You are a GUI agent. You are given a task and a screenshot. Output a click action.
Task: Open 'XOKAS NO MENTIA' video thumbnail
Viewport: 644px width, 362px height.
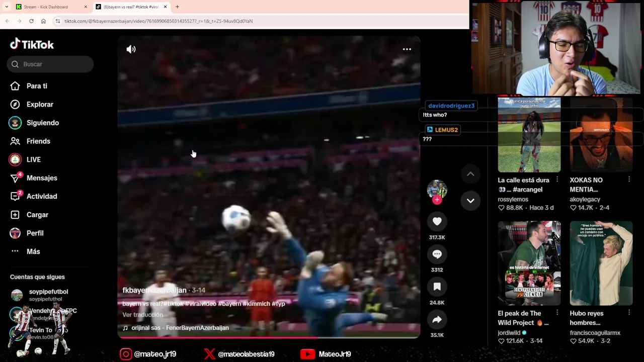[601, 135]
